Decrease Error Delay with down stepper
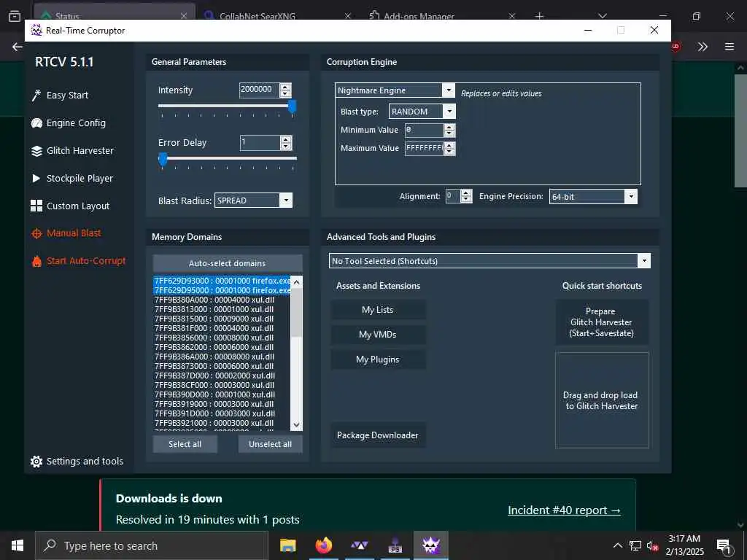The width and height of the screenshot is (747, 560). click(x=286, y=146)
